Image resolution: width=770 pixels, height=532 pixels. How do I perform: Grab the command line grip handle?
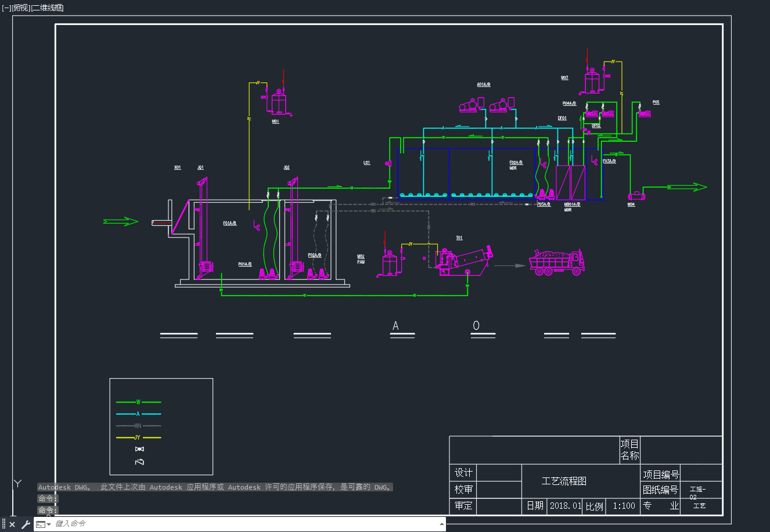[x=3, y=524]
